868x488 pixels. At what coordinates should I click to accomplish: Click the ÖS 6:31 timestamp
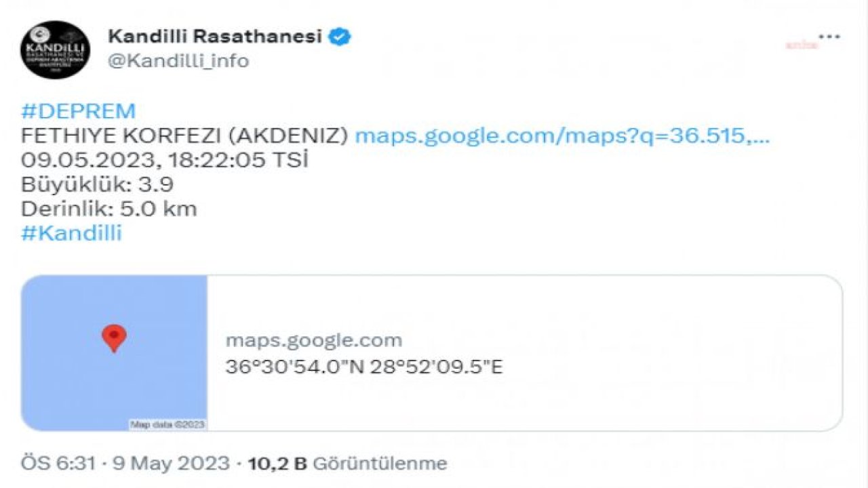(57, 464)
